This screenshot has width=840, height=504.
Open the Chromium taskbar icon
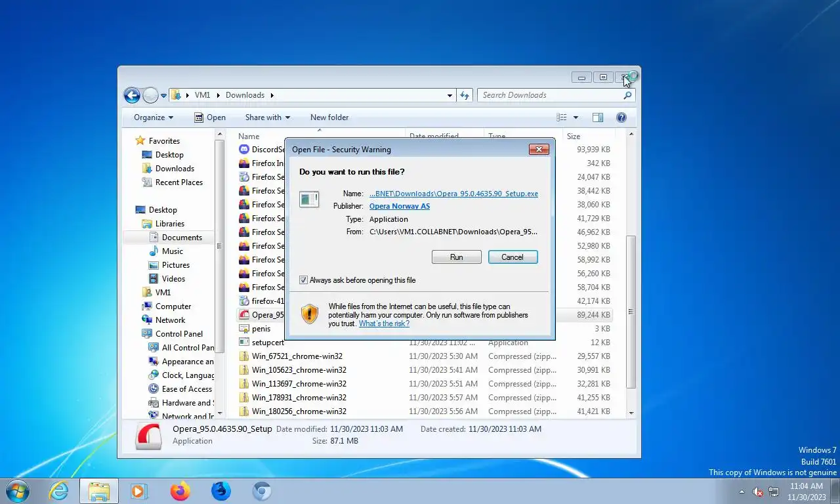point(262,491)
